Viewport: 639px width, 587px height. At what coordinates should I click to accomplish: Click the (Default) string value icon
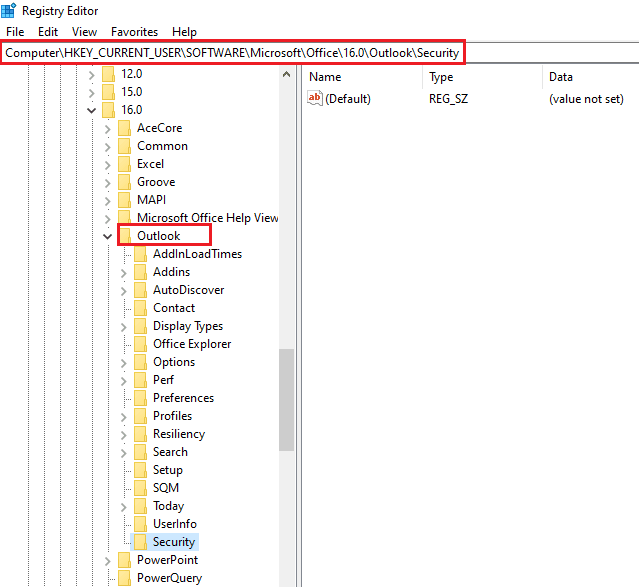pyautogui.click(x=315, y=98)
